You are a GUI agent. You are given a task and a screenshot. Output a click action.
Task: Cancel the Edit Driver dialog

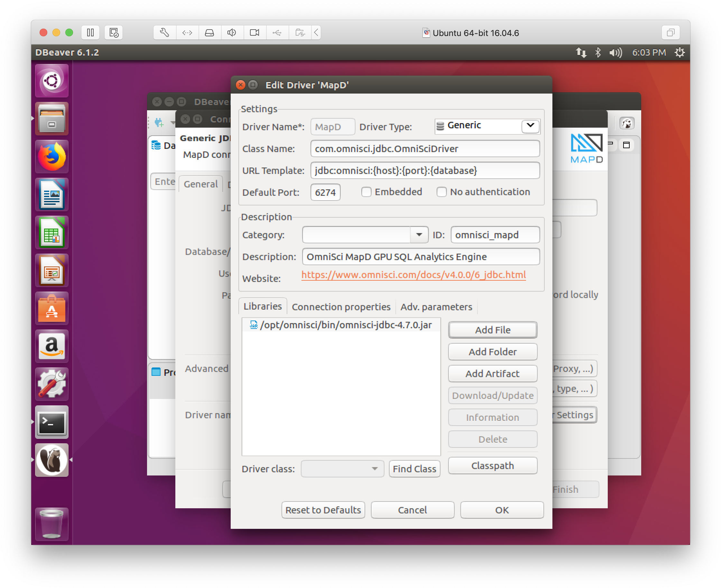pyautogui.click(x=412, y=511)
